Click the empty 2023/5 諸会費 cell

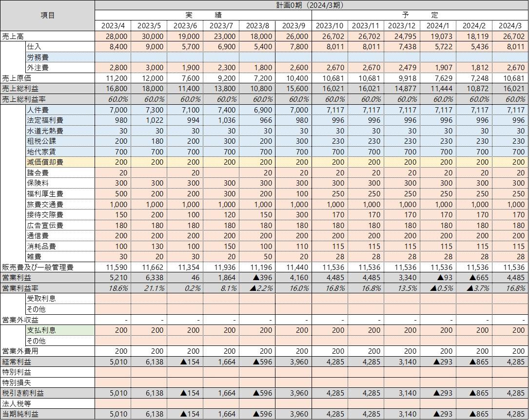(149, 172)
